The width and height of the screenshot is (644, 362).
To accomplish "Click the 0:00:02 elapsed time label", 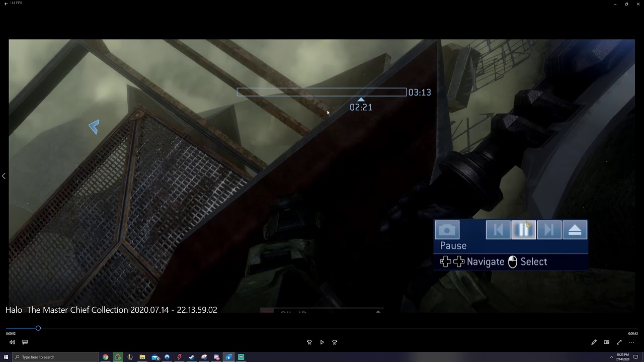I will [11, 333].
